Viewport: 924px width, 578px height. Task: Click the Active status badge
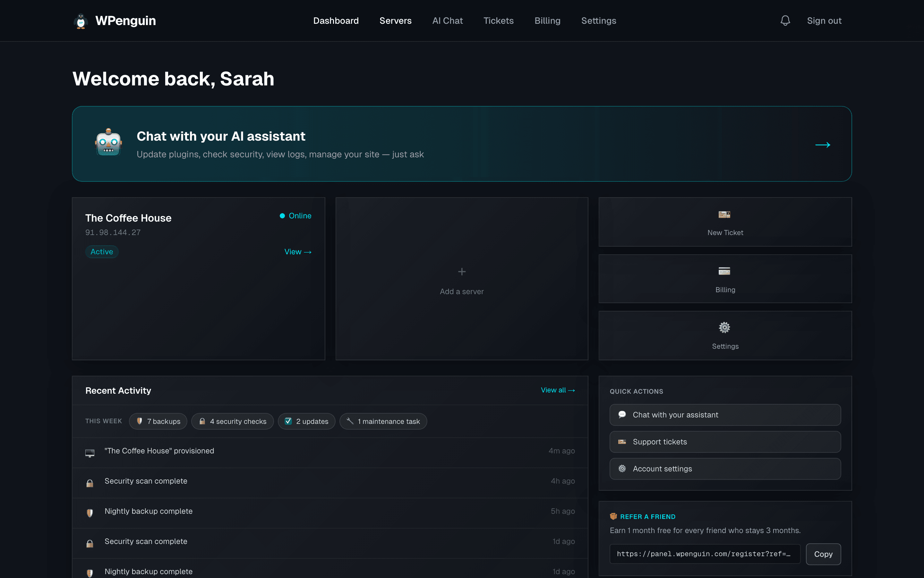[x=102, y=252]
